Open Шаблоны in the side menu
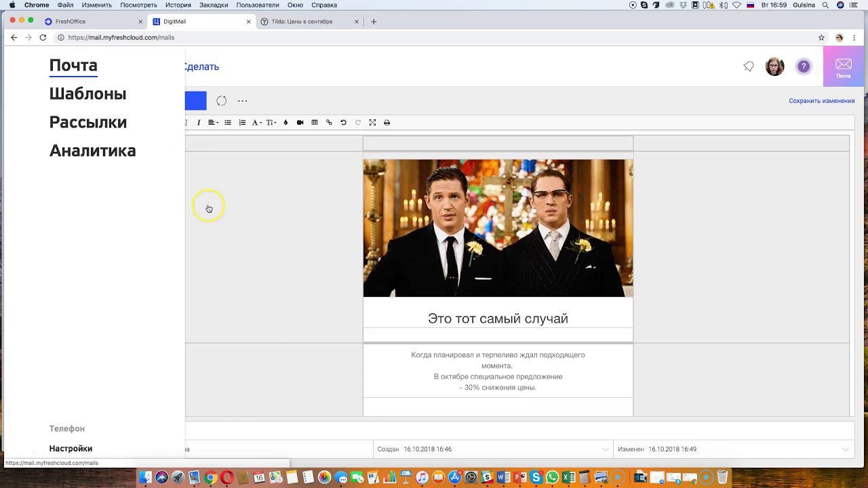The height and width of the screenshot is (488, 868). pos(87,94)
